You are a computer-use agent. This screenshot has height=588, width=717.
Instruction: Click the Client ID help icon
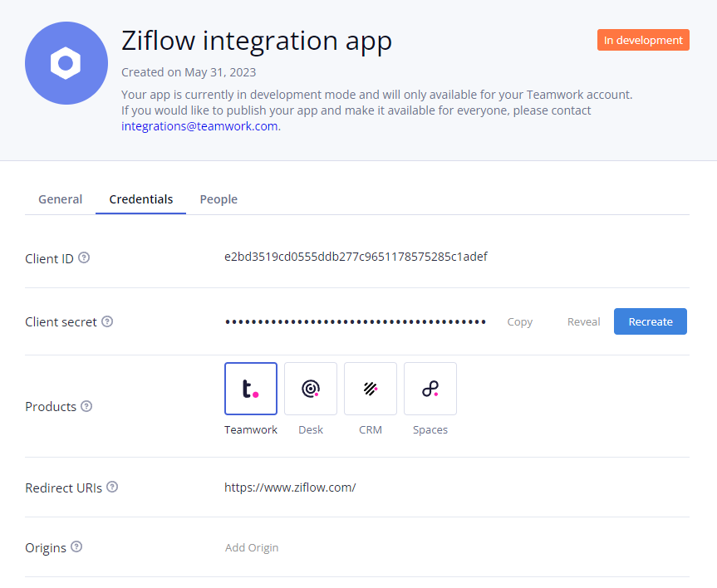[84, 257]
